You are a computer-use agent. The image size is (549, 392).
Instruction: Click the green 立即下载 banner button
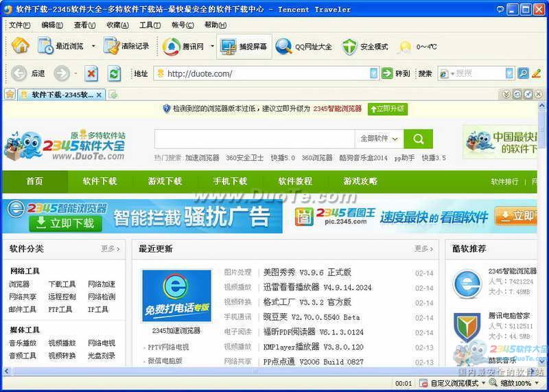click(x=65, y=223)
